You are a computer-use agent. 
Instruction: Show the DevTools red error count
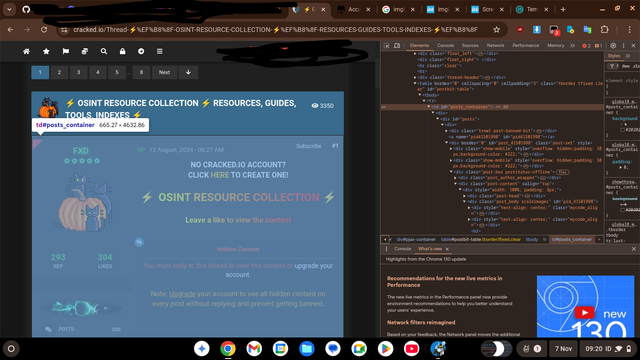586,45
